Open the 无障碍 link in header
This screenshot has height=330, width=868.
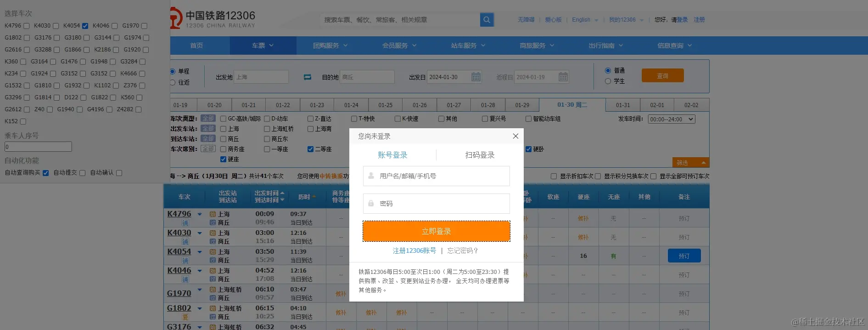(526, 20)
